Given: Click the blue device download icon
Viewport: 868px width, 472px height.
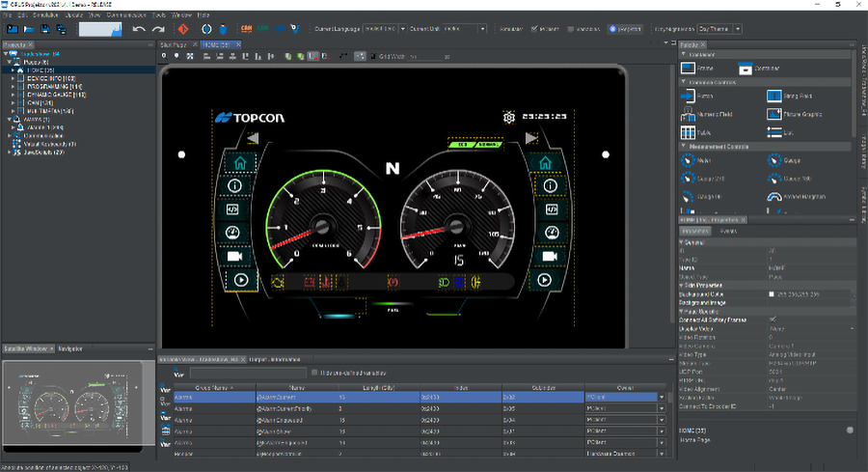Looking at the screenshot, I should point(223,29).
